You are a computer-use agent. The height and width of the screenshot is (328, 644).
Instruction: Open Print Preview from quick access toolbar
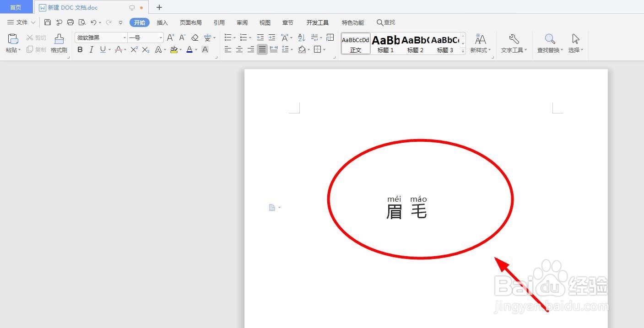82,22
